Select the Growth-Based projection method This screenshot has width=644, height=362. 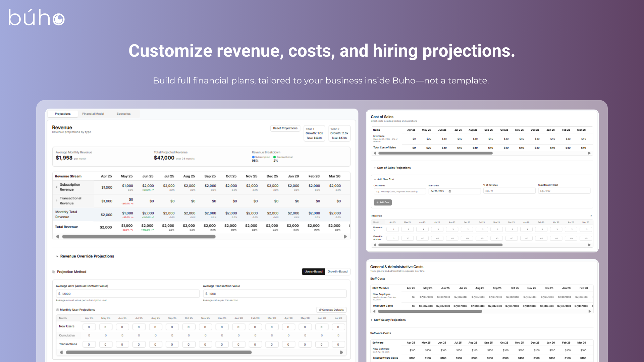tap(337, 271)
